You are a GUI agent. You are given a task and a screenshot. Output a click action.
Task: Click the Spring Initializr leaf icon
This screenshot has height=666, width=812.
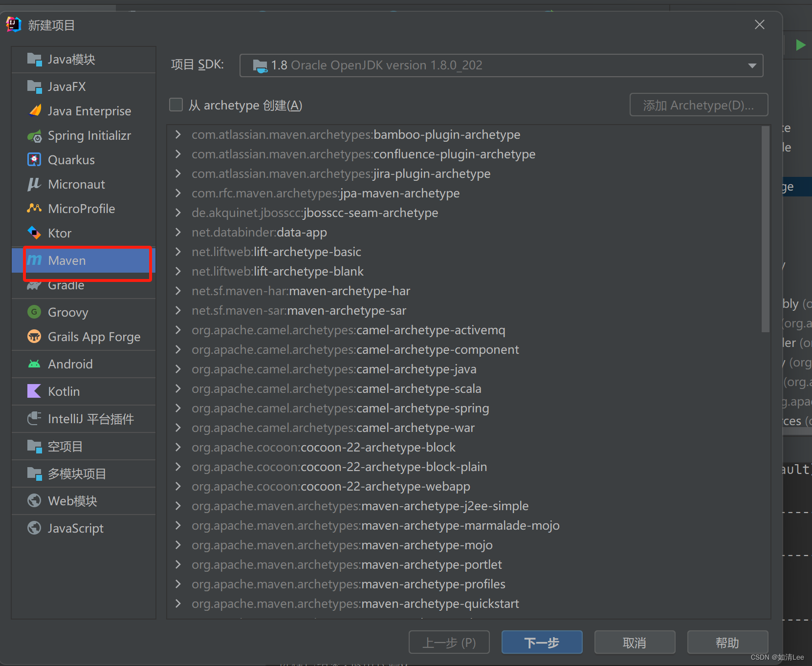(34, 136)
